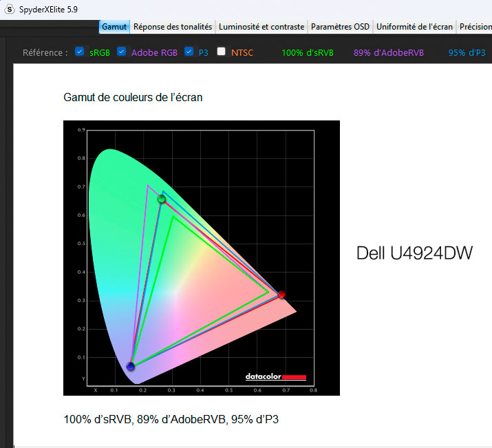Go to the Précision tab
The width and height of the screenshot is (492, 448).
click(x=475, y=27)
